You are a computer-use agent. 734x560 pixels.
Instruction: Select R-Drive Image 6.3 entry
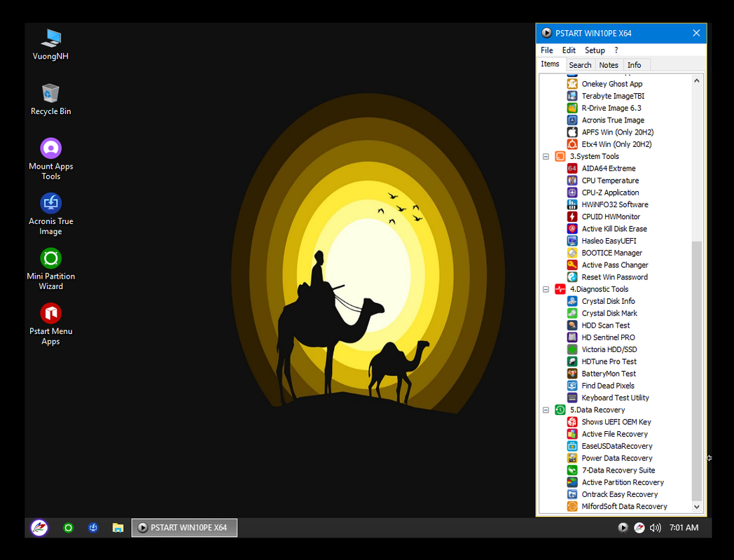point(611,108)
